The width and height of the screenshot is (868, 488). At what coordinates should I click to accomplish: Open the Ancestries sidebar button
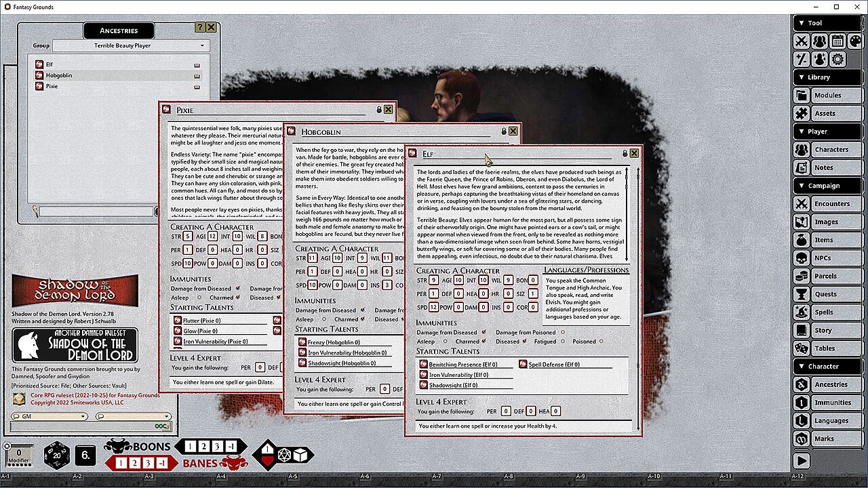click(836, 384)
